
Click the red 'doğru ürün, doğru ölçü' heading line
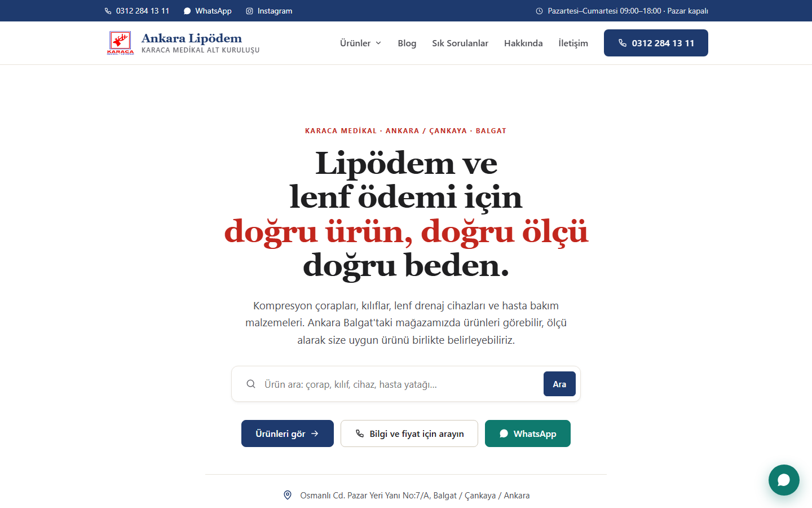coord(406,231)
